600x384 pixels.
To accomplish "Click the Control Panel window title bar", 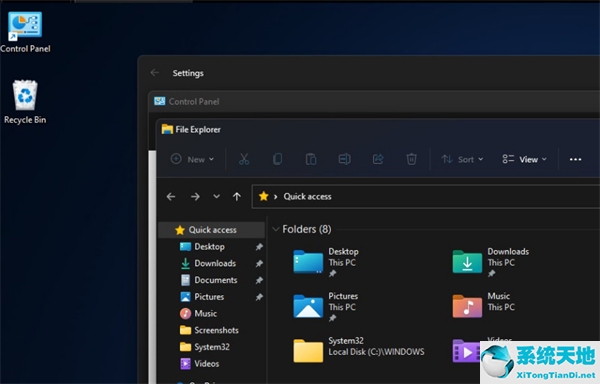I will click(374, 102).
